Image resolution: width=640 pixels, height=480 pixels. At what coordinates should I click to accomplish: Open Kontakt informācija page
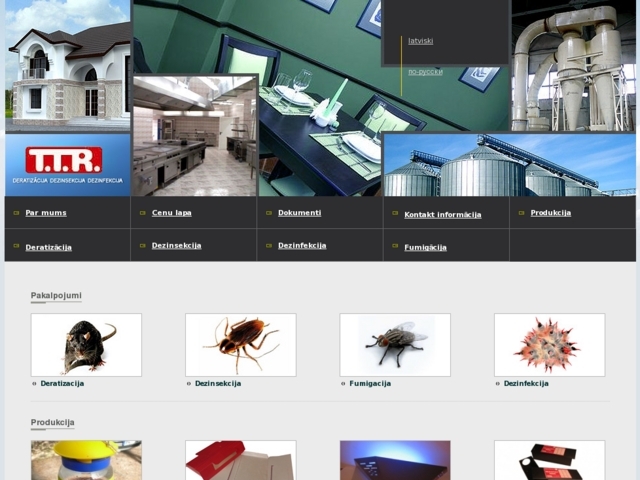point(442,215)
